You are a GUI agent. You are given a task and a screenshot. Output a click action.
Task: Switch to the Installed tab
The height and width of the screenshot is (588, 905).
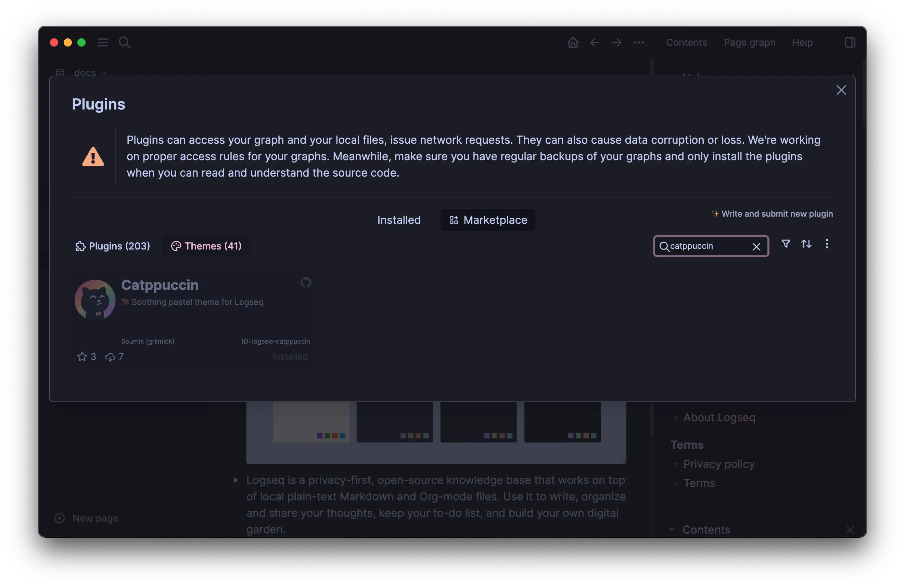pyautogui.click(x=399, y=220)
